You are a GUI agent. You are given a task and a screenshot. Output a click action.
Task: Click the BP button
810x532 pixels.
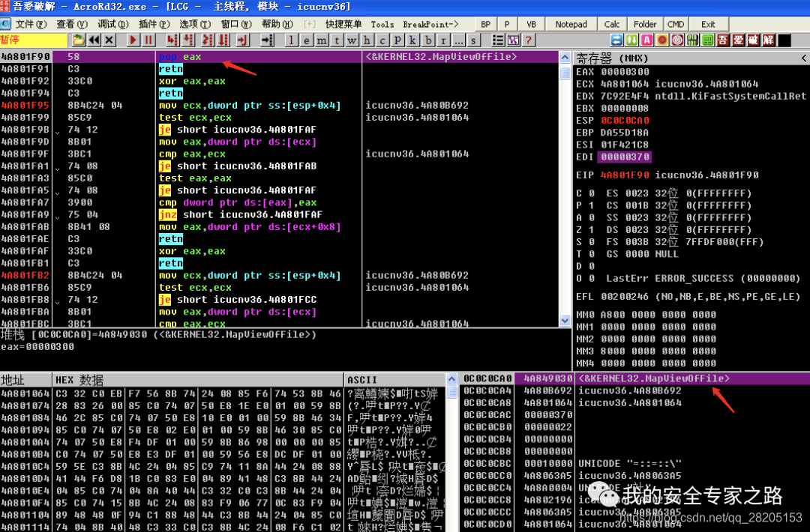(485, 24)
